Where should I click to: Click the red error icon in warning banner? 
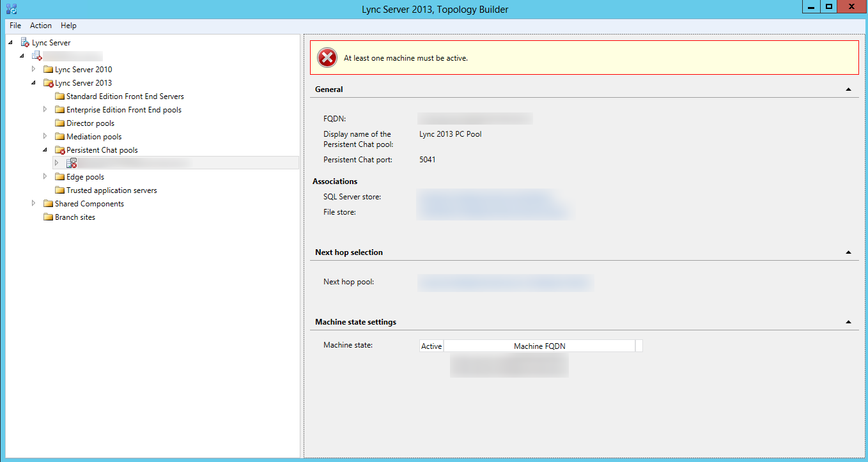327,58
